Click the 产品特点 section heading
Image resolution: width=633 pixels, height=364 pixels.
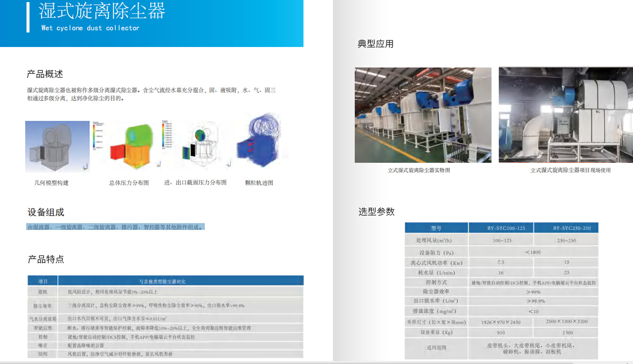coord(46,259)
